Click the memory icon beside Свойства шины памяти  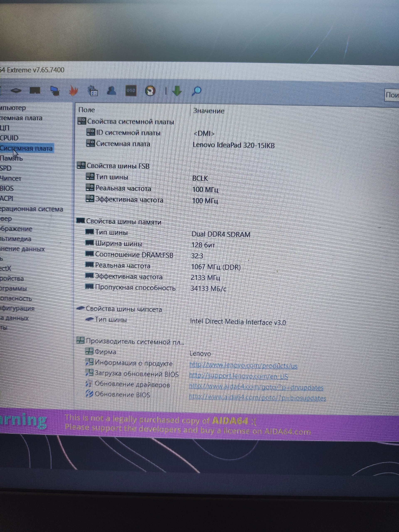point(81,220)
